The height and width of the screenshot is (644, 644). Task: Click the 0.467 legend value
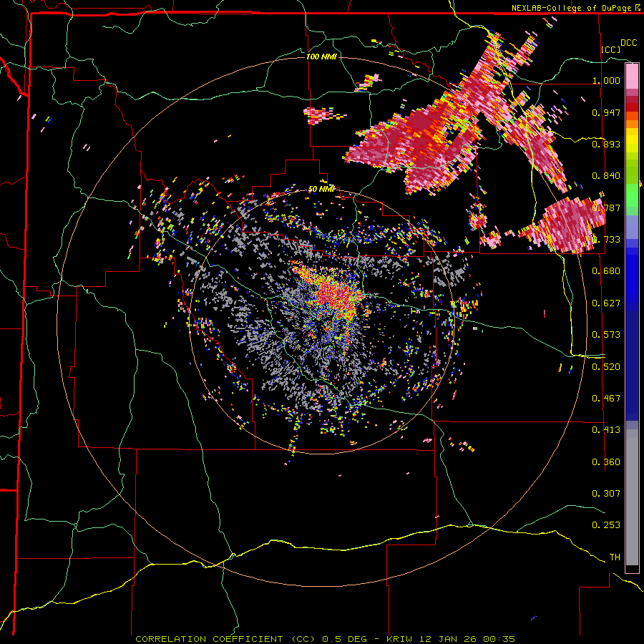[x=606, y=399]
